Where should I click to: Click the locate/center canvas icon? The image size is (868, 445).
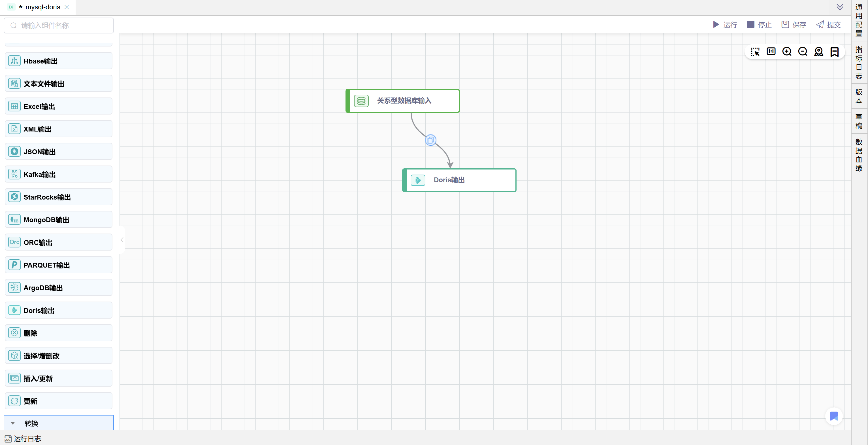818,52
